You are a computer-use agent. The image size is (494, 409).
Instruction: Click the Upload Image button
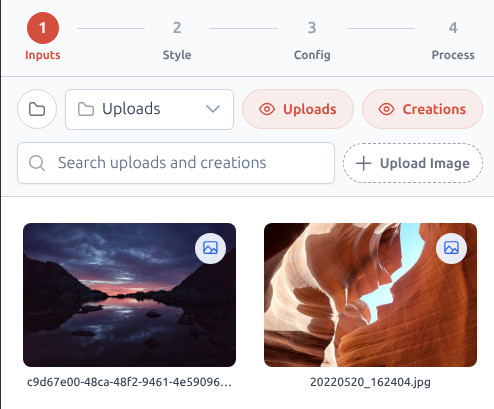point(413,163)
